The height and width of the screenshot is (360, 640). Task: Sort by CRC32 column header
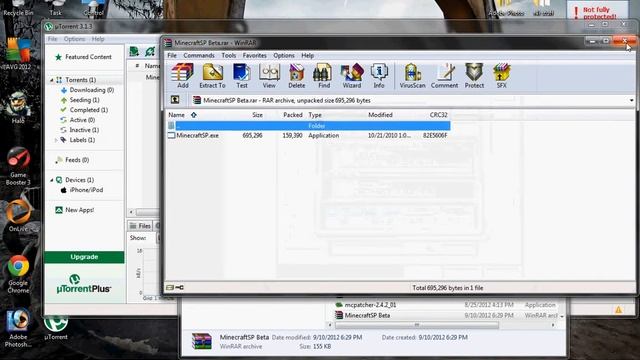coord(438,115)
